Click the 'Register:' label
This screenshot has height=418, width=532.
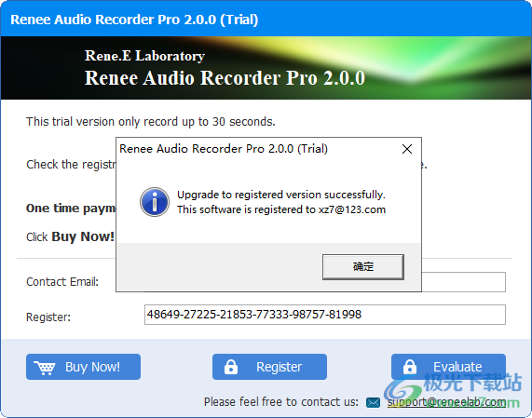click(48, 317)
